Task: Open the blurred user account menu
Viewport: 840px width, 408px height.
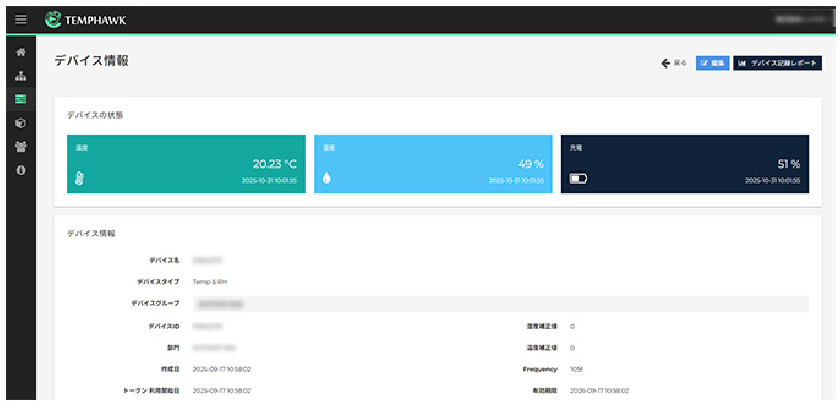Action: coord(800,19)
